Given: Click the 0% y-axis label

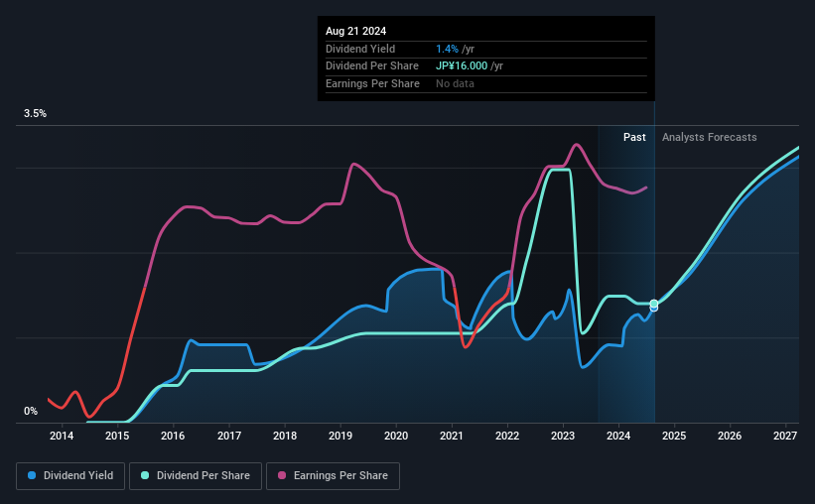Looking at the screenshot, I should (x=31, y=411).
